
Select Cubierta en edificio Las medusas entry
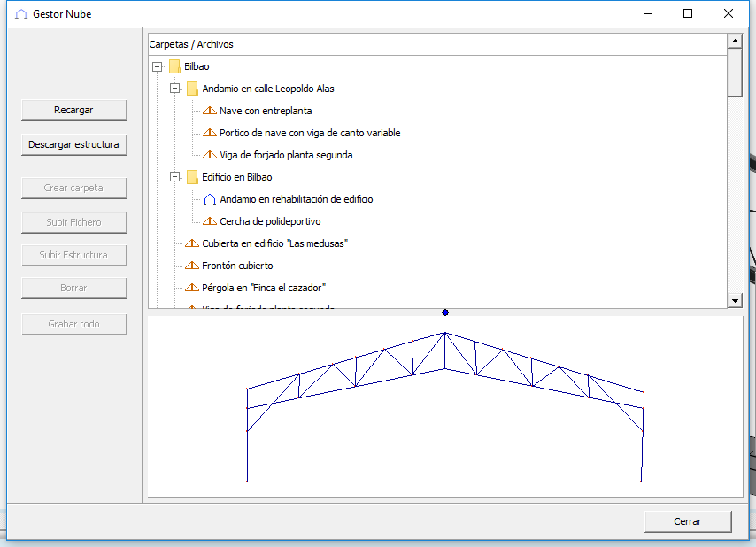click(x=274, y=243)
